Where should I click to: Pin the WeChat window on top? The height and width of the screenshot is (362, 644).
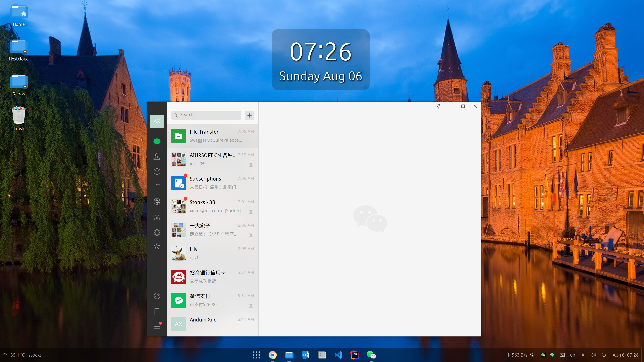coord(438,106)
